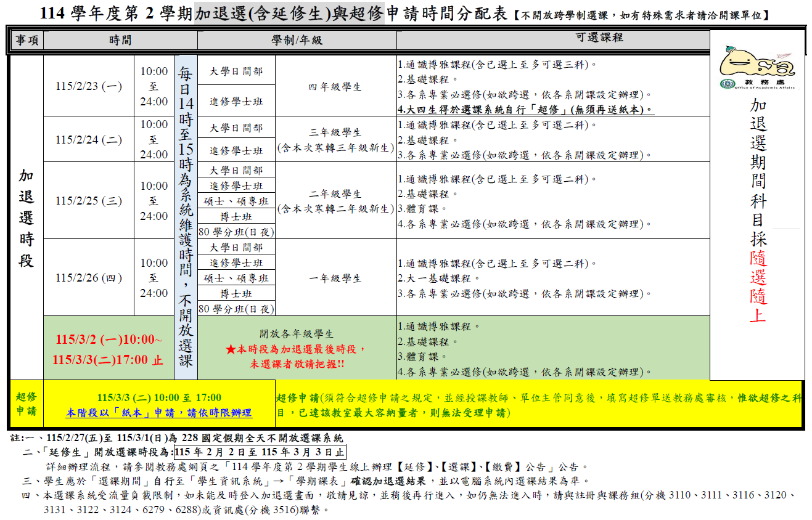Click the vertical 加退選時段 row label

[26, 218]
